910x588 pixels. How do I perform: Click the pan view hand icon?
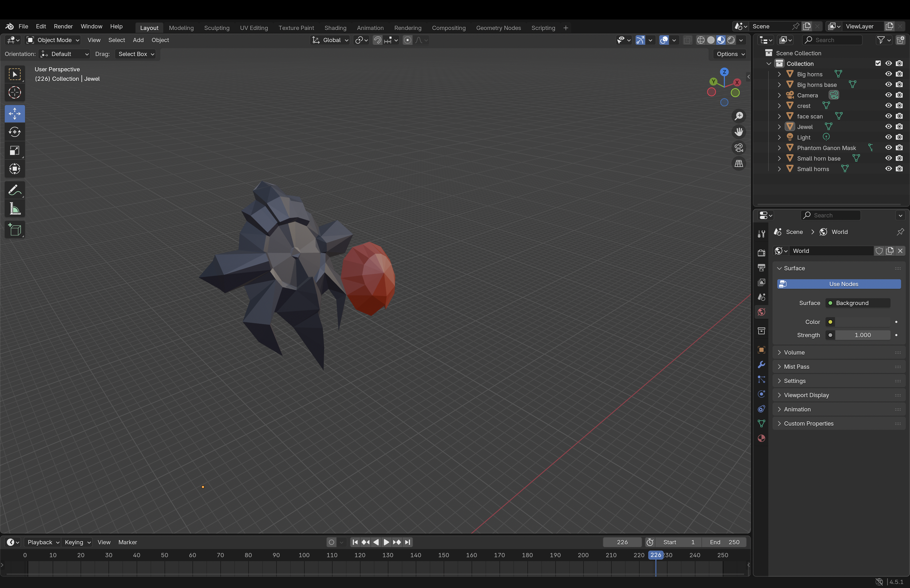(x=739, y=132)
